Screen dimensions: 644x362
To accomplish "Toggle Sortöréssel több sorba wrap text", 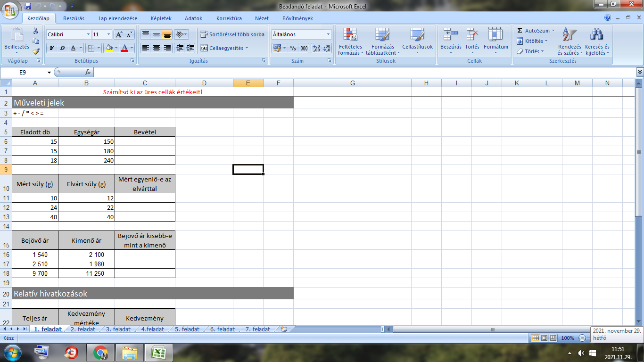I will click(x=232, y=34).
